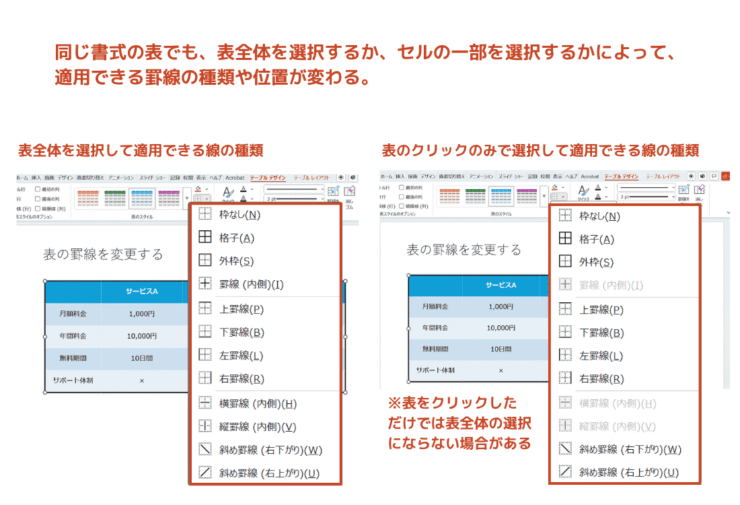Viewport: 740px width, 505px height.
Task: Select the table Eraser icon in the left ribbon
Action: [x=350, y=191]
